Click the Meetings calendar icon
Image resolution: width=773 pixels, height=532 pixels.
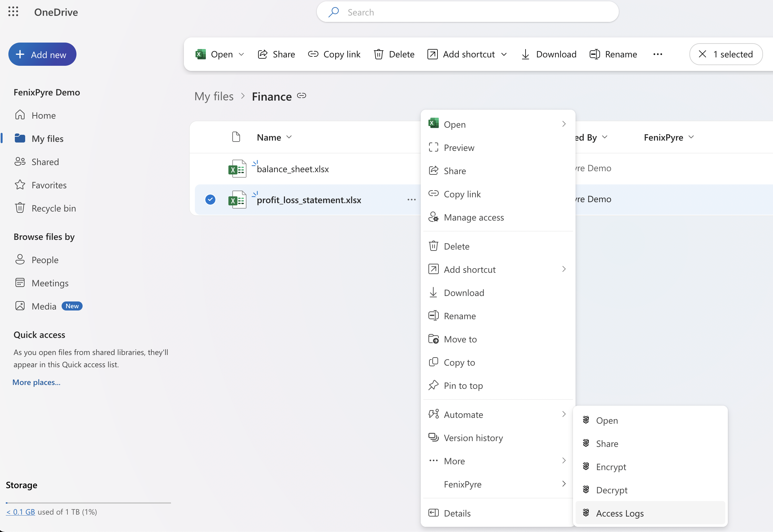(x=20, y=283)
